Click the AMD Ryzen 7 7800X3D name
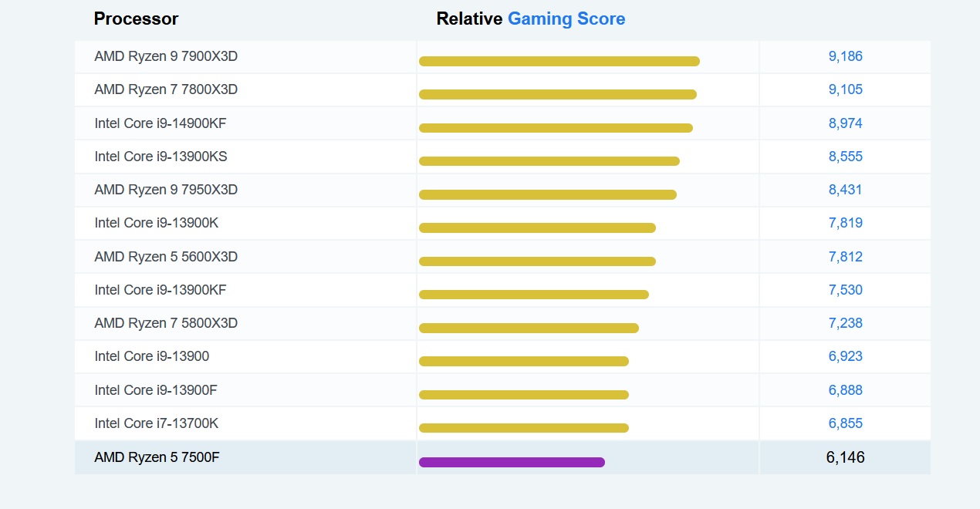This screenshot has height=509, width=980. coord(166,89)
